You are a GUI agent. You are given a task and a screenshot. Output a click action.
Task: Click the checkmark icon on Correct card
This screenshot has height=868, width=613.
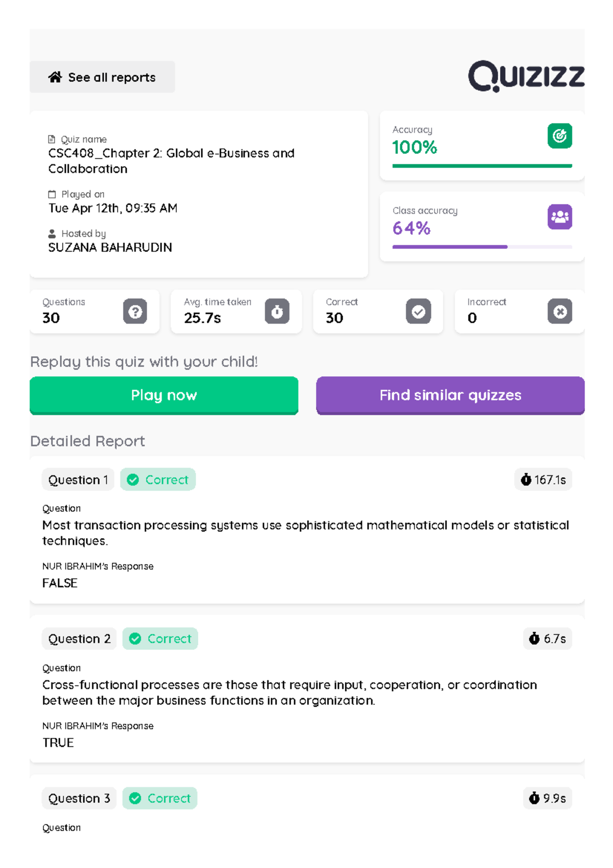coord(418,312)
